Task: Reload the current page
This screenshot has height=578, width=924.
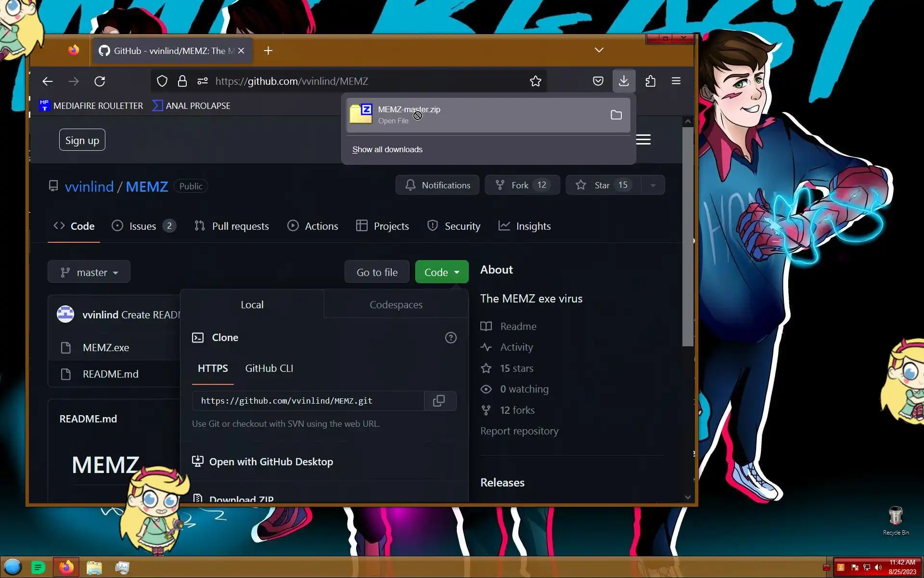Action: tap(100, 81)
